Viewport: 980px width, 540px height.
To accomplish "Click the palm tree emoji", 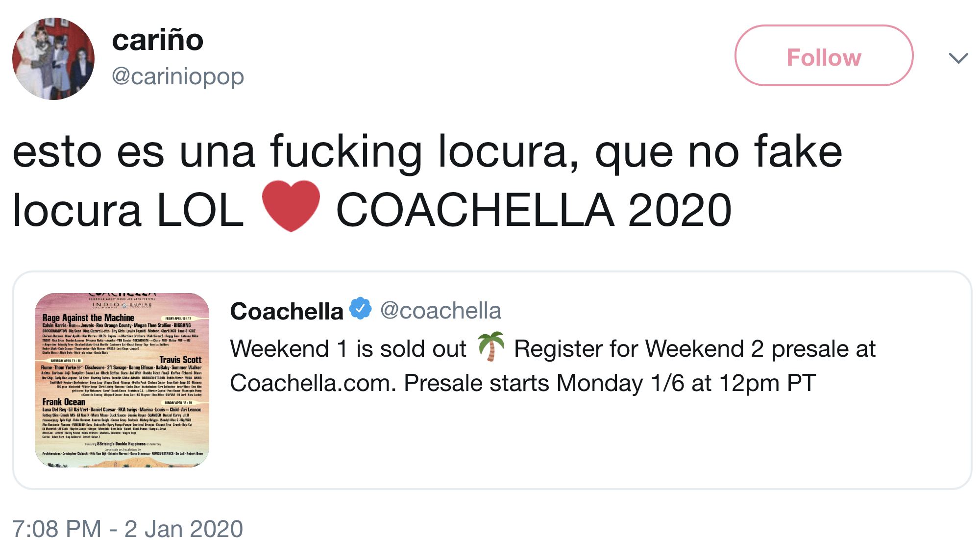I will pyautogui.click(x=490, y=346).
